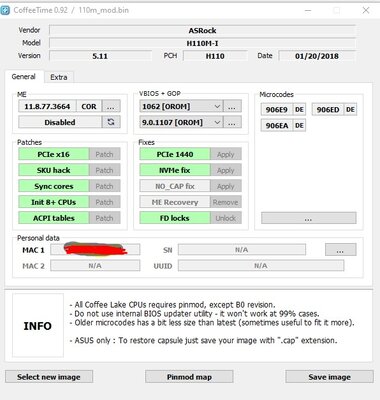Click the Vendor field showing ASRock

click(x=203, y=31)
